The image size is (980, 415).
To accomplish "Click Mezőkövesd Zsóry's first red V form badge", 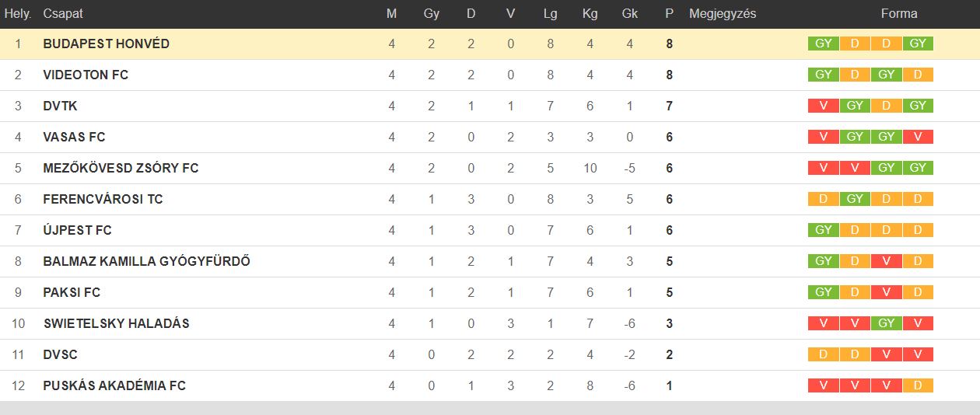I will (x=823, y=168).
